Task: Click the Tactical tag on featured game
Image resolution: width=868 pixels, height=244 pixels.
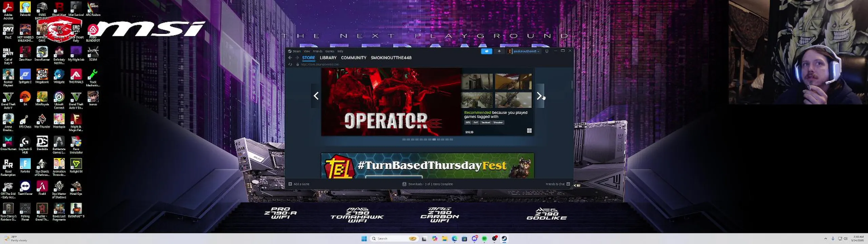Action: coord(486,123)
